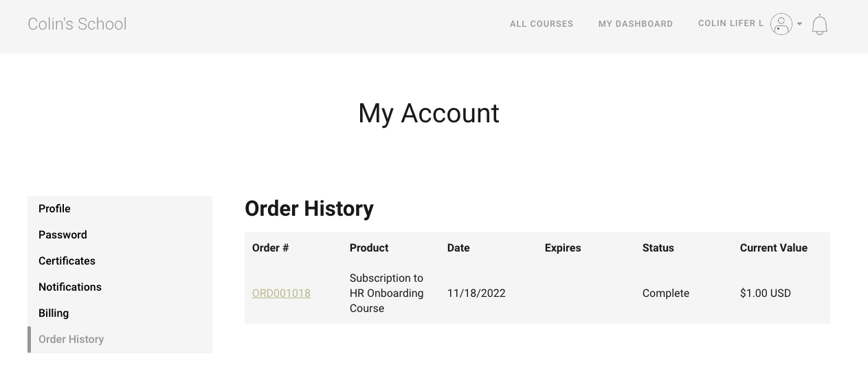Click the Order # column header
Image resolution: width=868 pixels, height=367 pixels.
click(270, 248)
